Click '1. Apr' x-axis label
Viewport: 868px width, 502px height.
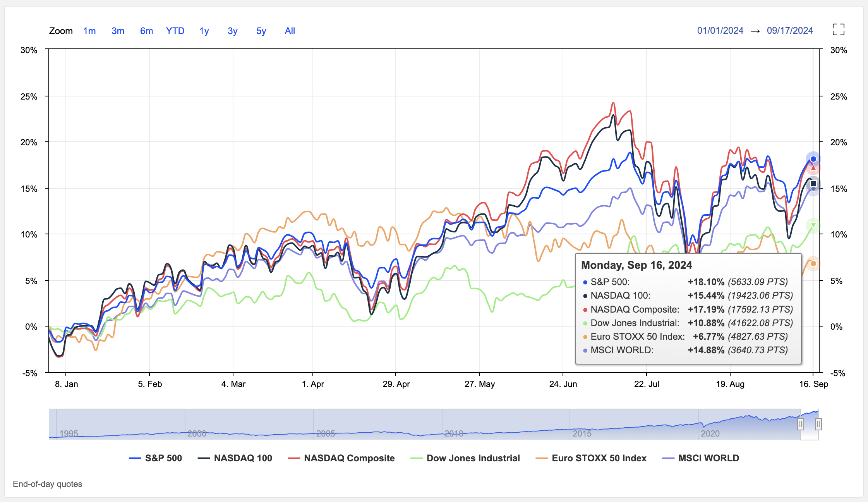pos(313,384)
